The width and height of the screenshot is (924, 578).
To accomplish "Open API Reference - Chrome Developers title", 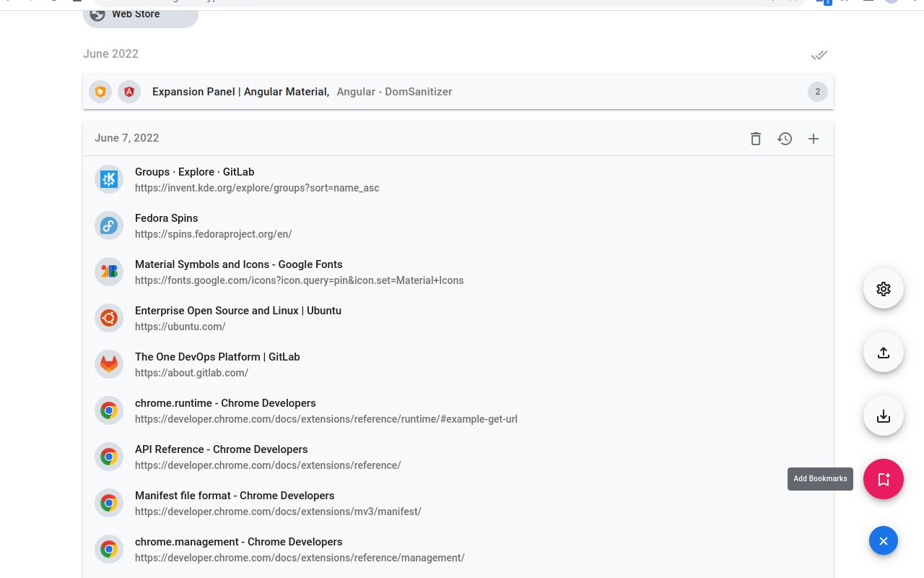I will (221, 449).
